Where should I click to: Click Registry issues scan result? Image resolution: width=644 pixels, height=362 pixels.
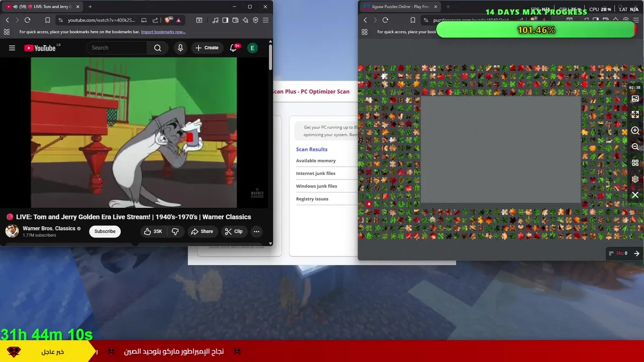click(312, 199)
